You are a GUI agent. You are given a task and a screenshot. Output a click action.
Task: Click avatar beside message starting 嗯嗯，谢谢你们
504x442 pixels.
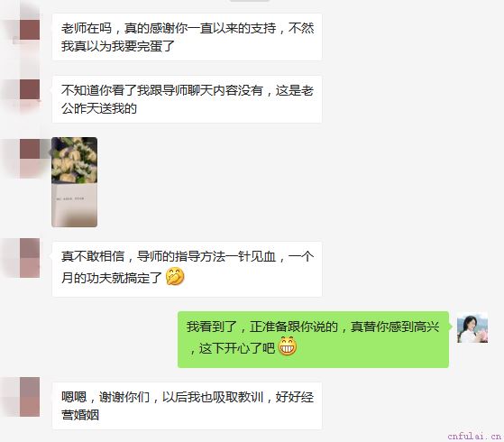[x=30, y=397]
